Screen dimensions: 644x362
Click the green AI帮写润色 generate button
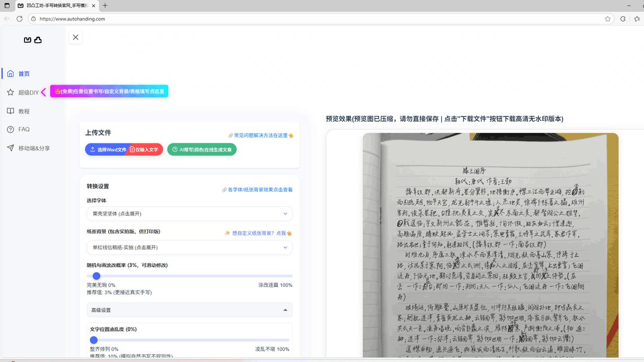click(202, 149)
